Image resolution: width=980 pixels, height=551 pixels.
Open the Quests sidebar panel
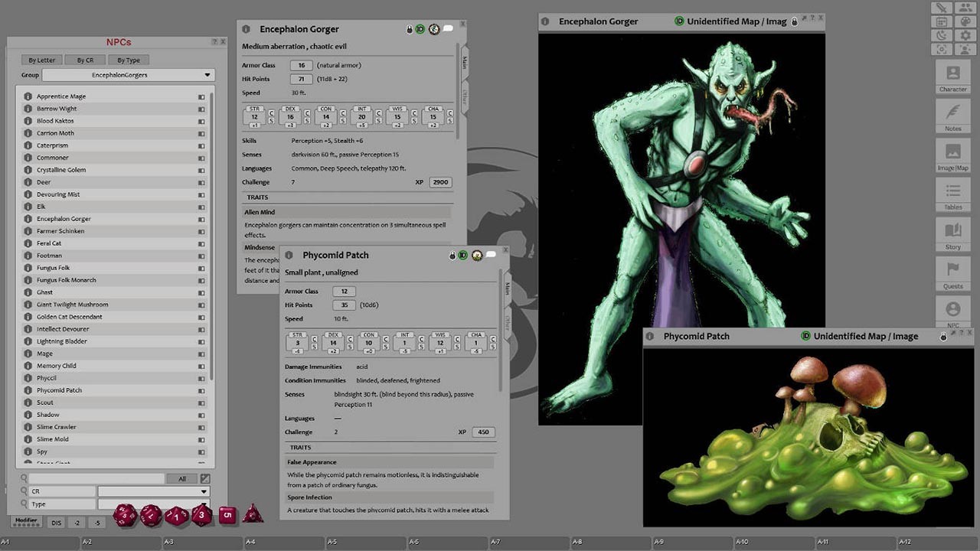(952, 274)
